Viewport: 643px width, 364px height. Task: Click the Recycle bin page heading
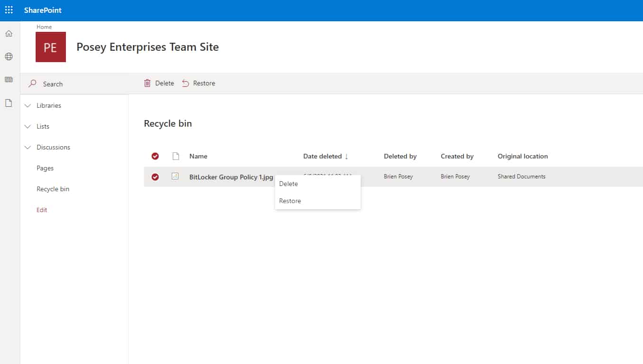(168, 124)
